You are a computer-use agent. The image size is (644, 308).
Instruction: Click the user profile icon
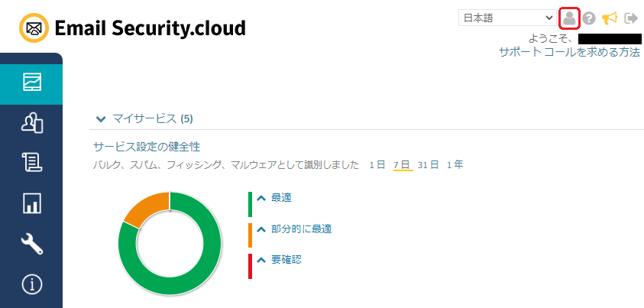coord(569,18)
